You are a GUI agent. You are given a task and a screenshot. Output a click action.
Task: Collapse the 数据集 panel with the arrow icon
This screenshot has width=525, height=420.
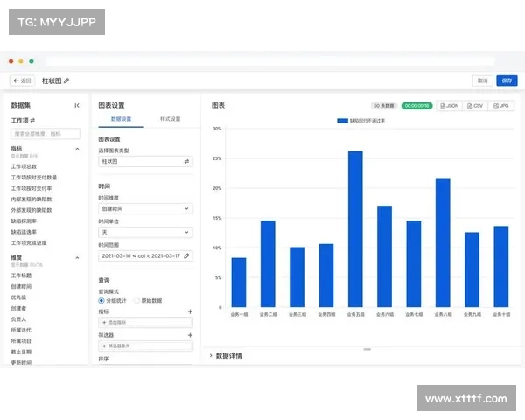click(x=77, y=105)
